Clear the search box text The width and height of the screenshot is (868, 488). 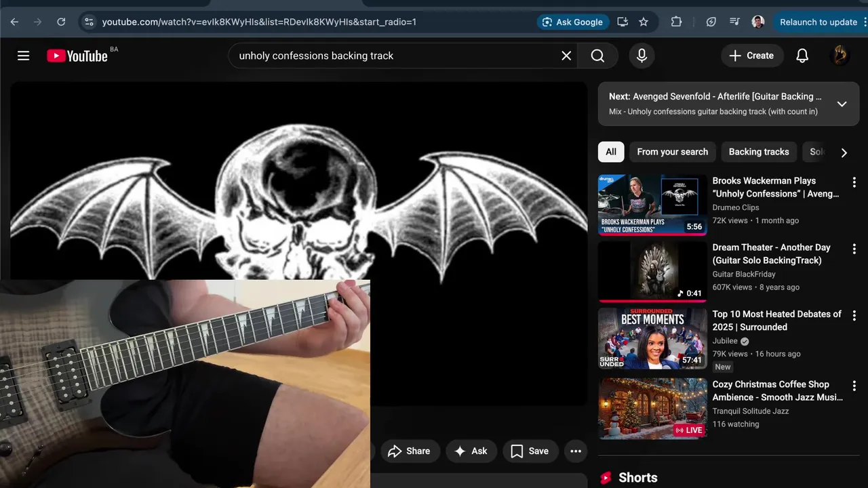[566, 56]
